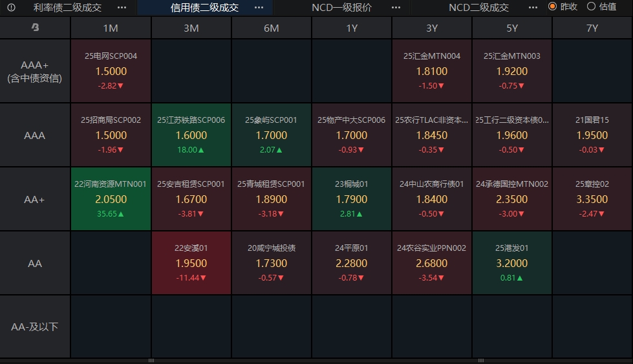Open the 25港发01 cell
Image resolution: width=633 pixels, height=364 pixels.
[512, 262]
